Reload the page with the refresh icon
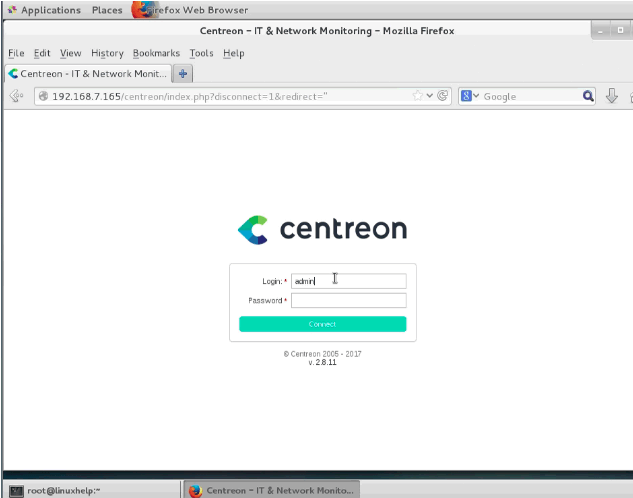Viewport: 633px width, 498px height. pyautogui.click(x=443, y=96)
